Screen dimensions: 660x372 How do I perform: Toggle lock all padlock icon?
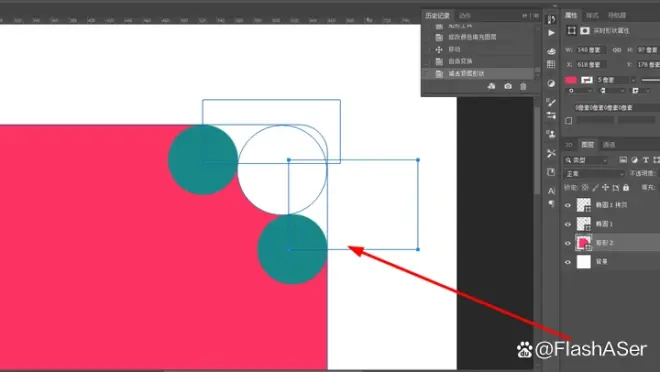tap(626, 187)
